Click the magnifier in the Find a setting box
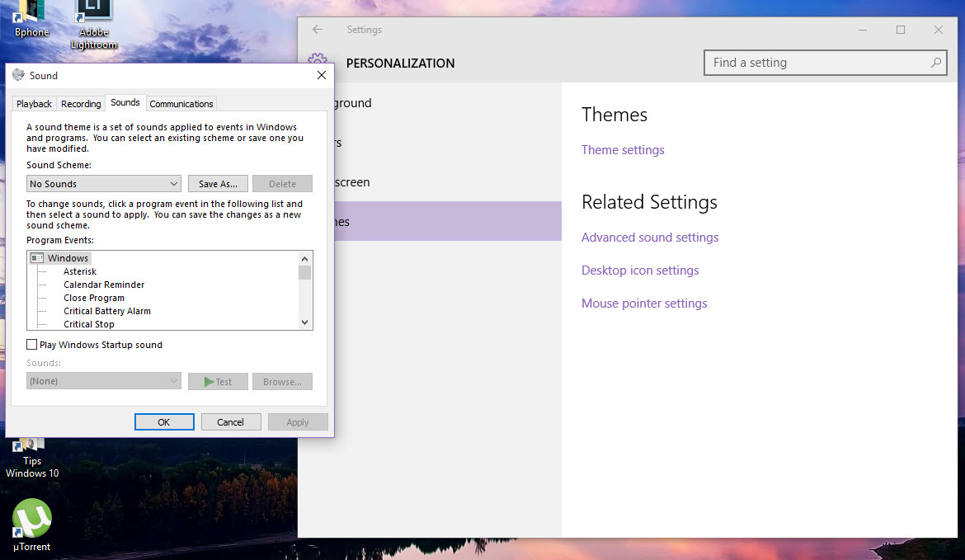The image size is (965, 560). (934, 62)
